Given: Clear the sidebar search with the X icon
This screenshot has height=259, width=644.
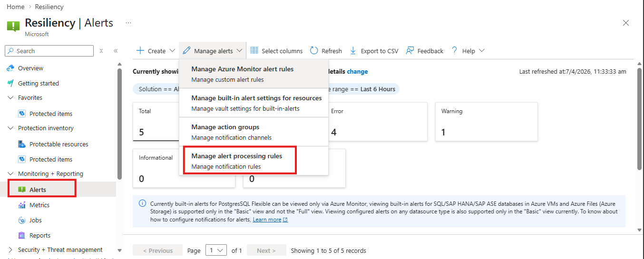Looking at the screenshot, I should pos(101,51).
